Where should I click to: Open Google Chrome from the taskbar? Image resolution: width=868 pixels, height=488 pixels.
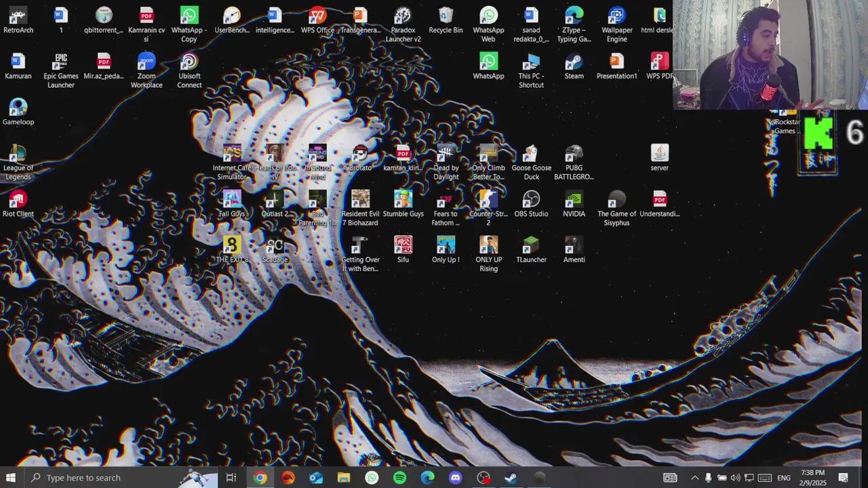[x=260, y=478]
